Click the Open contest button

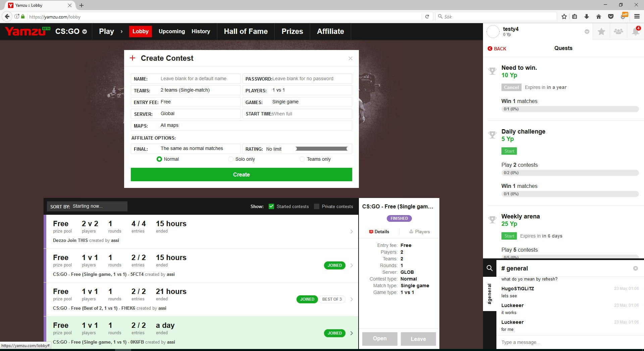(x=380, y=339)
